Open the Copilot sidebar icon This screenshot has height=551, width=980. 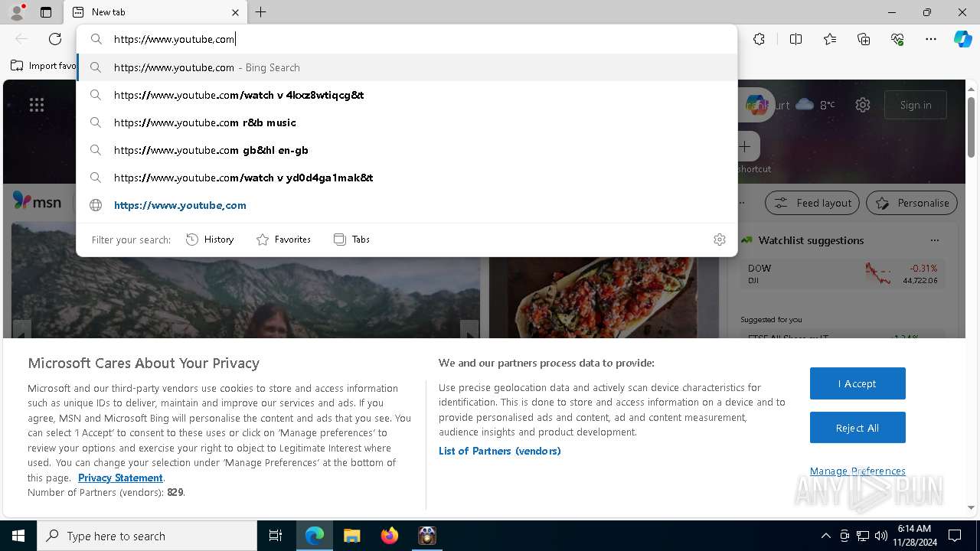coord(962,39)
